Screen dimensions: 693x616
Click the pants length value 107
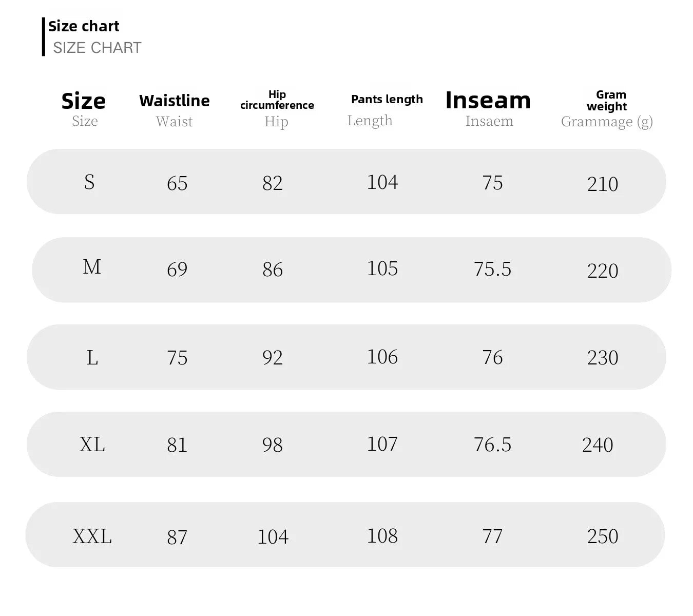(x=382, y=444)
